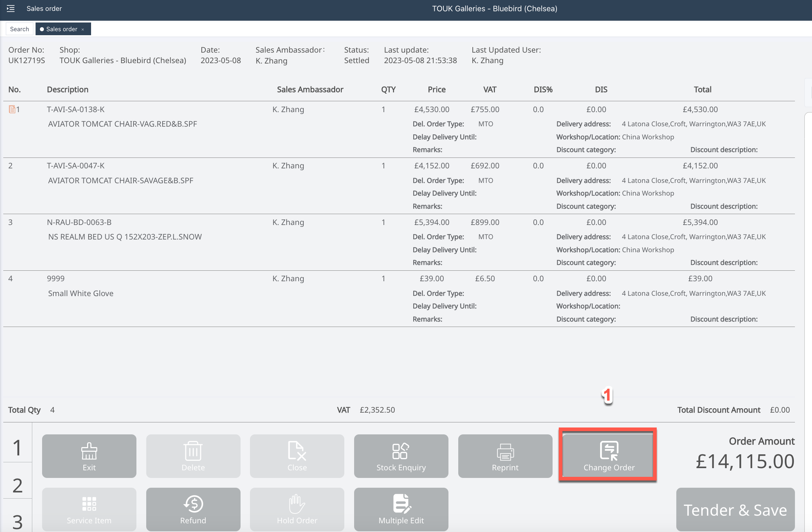Click the Service Item grid button

(89, 509)
